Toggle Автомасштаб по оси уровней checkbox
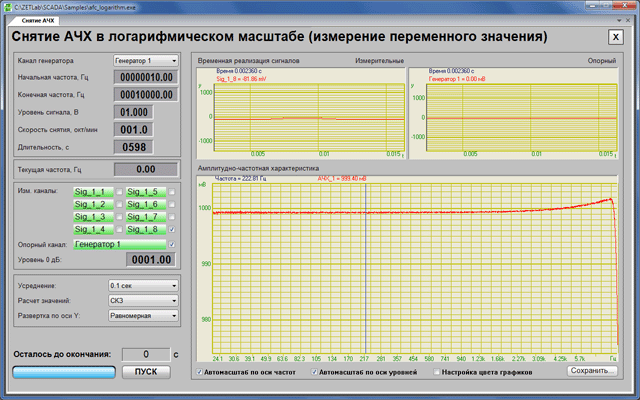The width and height of the screenshot is (640, 400). (x=314, y=372)
